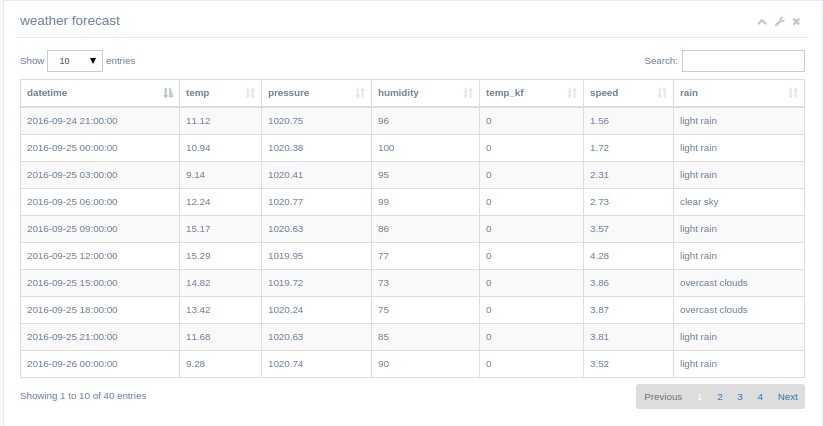Click humidity value 96
The image size is (823, 426).
coord(383,121)
